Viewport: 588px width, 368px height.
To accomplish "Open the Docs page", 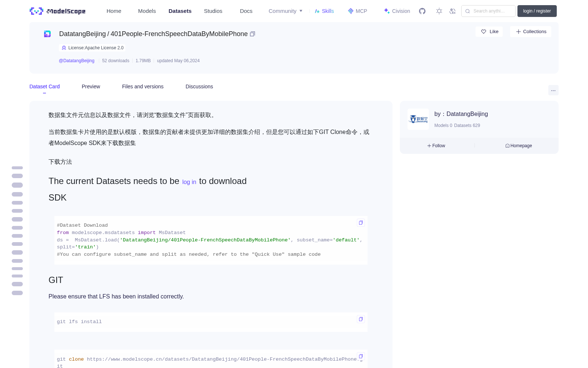I will click(x=246, y=11).
